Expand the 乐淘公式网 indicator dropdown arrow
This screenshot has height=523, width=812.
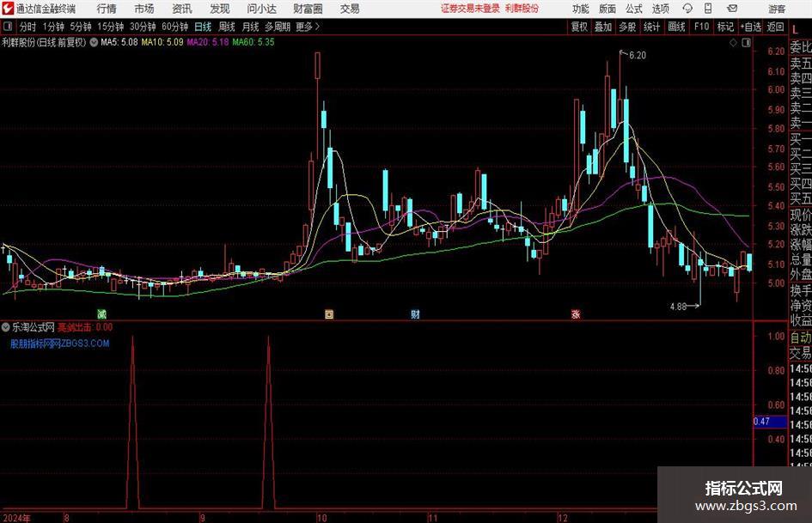coord(6,327)
